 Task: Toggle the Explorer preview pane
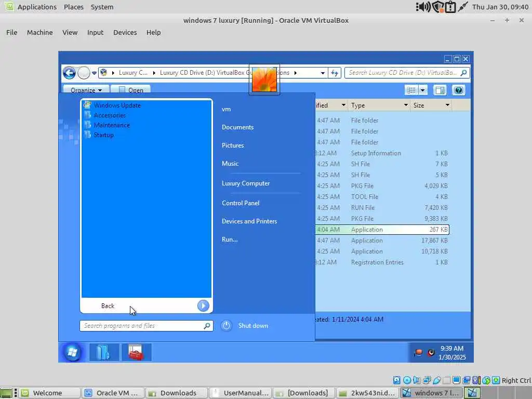point(440,90)
